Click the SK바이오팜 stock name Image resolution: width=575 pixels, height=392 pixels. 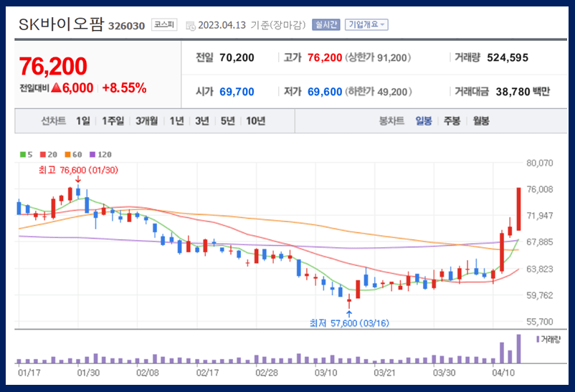pyautogui.click(x=61, y=24)
